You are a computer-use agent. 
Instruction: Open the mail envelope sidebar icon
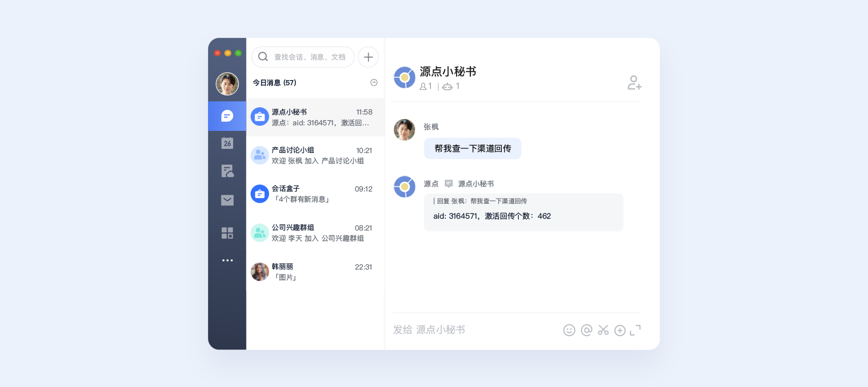227,200
